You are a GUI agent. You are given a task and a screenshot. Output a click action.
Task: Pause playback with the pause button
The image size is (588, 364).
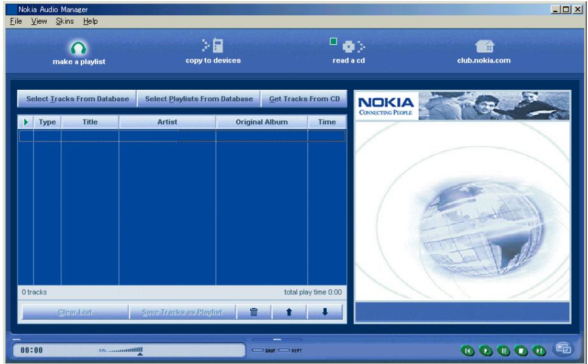[x=504, y=351]
